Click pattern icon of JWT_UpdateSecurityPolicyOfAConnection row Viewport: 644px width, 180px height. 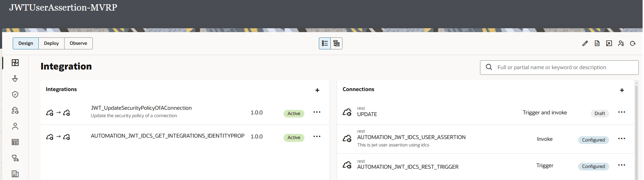(58, 113)
